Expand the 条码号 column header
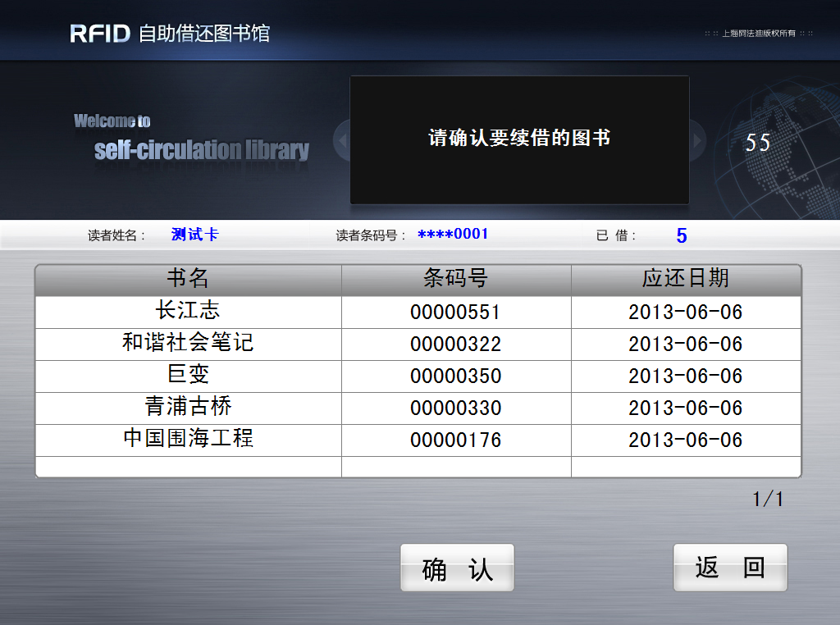Viewport: 840px width, 625px height. pyautogui.click(x=456, y=280)
